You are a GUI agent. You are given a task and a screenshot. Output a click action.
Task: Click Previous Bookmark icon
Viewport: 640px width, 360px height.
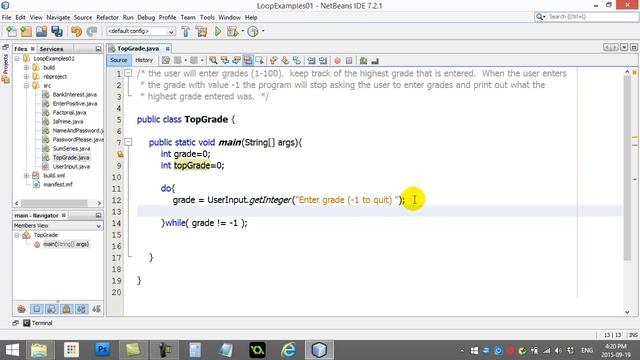coord(273,60)
